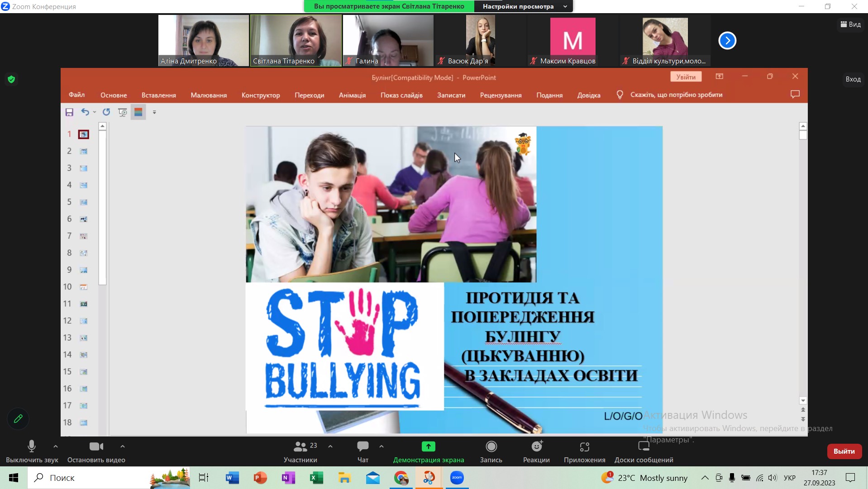Stop video with Остановить видео
Image resolution: width=868 pixels, height=489 pixels.
[x=96, y=452]
